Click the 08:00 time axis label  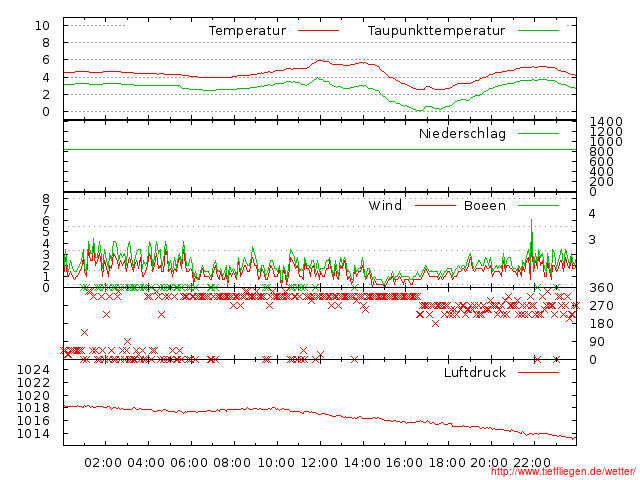pos(232,463)
